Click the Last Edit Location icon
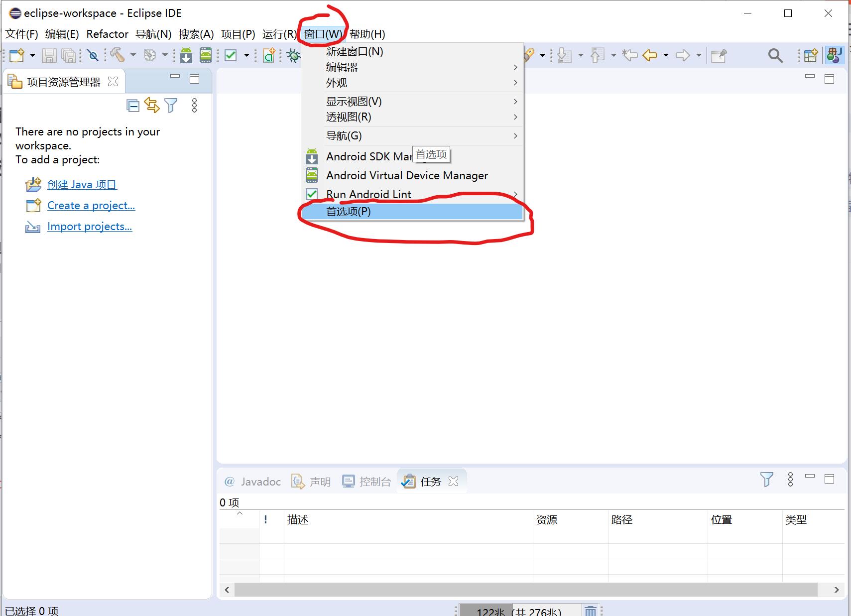 pyautogui.click(x=630, y=55)
